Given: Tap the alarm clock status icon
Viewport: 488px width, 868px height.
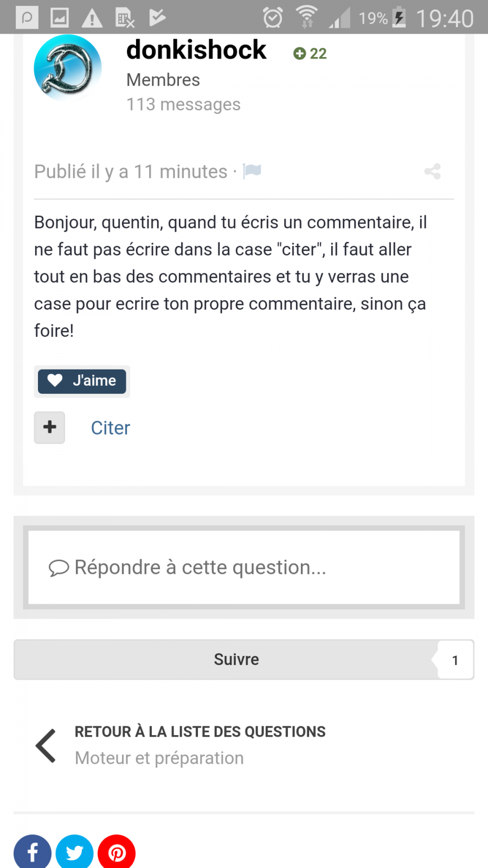Looking at the screenshot, I should click(273, 18).
